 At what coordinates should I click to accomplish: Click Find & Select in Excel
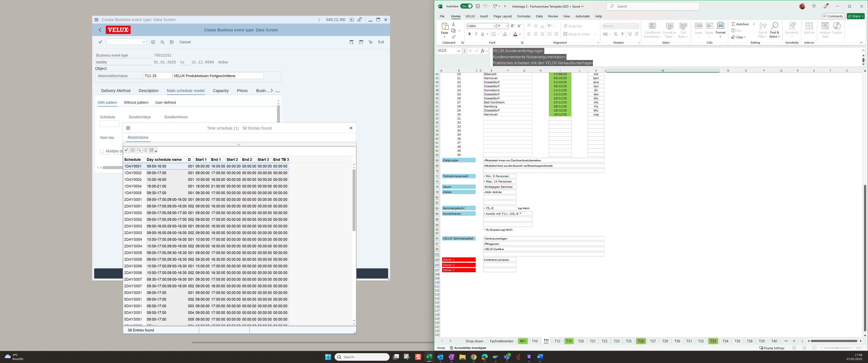pos(774,30)
